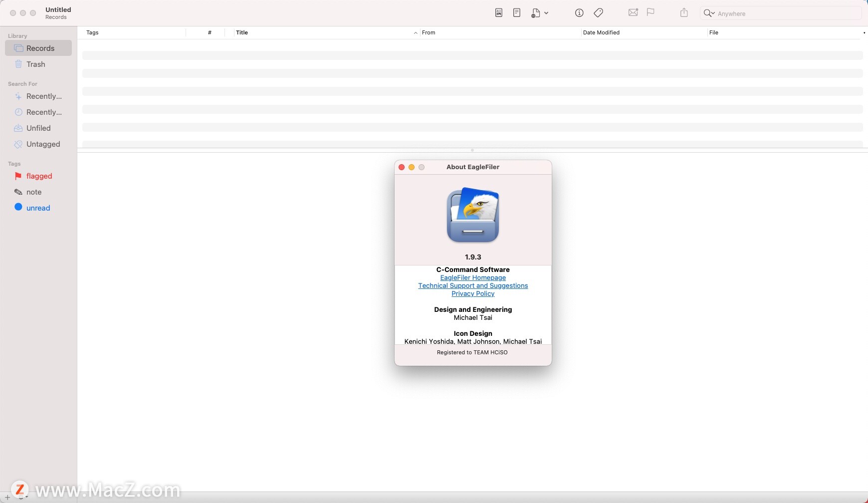
Task: Select the note tag in the sidebar
Action: 38,192
